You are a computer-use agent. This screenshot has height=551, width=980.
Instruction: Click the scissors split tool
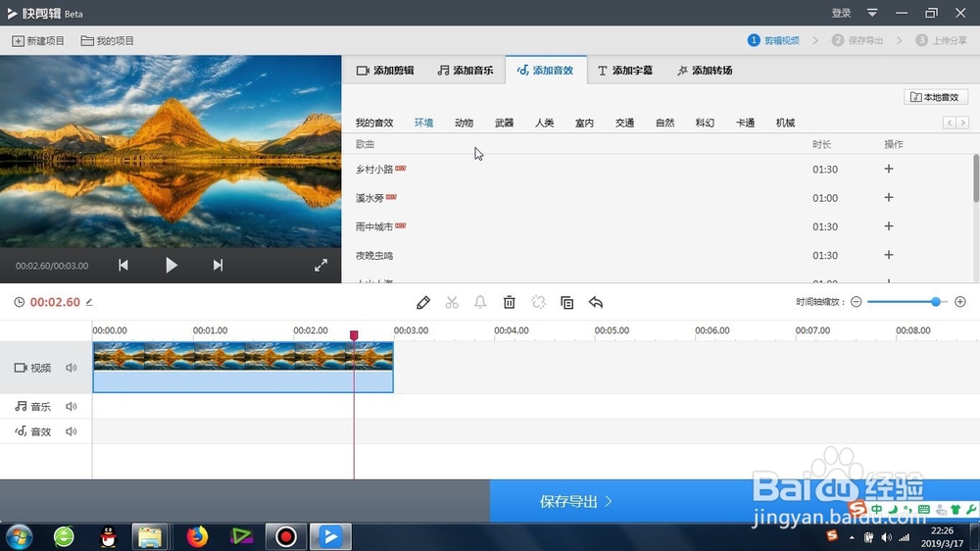(452, 303)
